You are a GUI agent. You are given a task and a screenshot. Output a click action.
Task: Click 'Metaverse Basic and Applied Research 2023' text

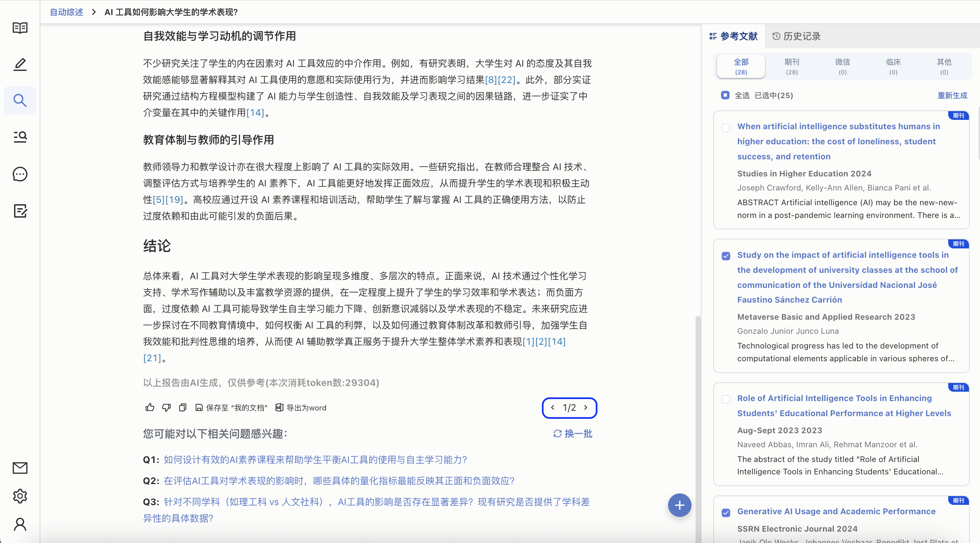point(826,317)
